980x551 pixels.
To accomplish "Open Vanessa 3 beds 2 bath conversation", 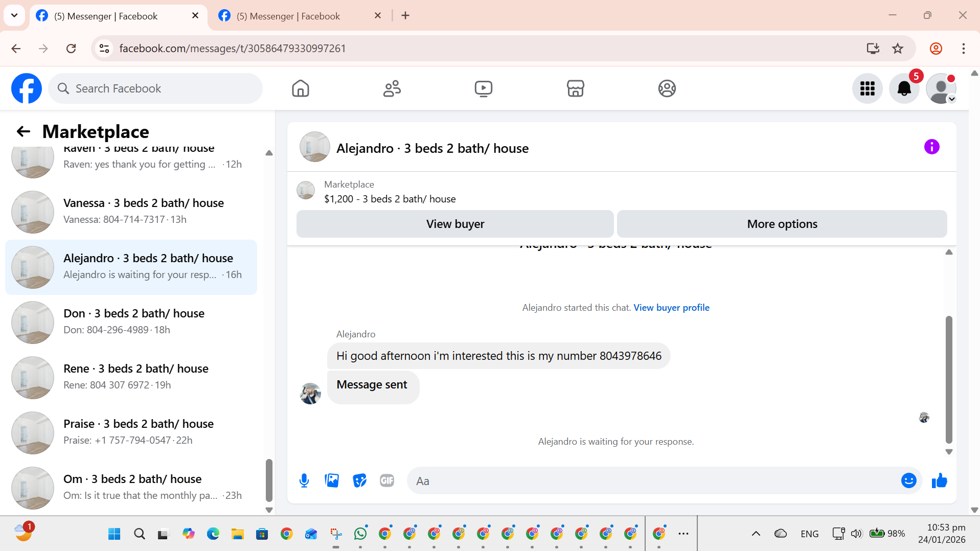I will click(x=131, y=212).
